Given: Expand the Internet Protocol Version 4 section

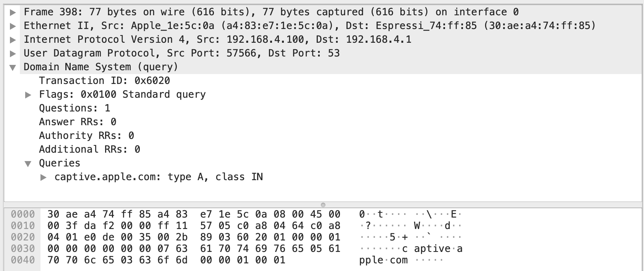Looking at the screenshot, I should 13,39.
